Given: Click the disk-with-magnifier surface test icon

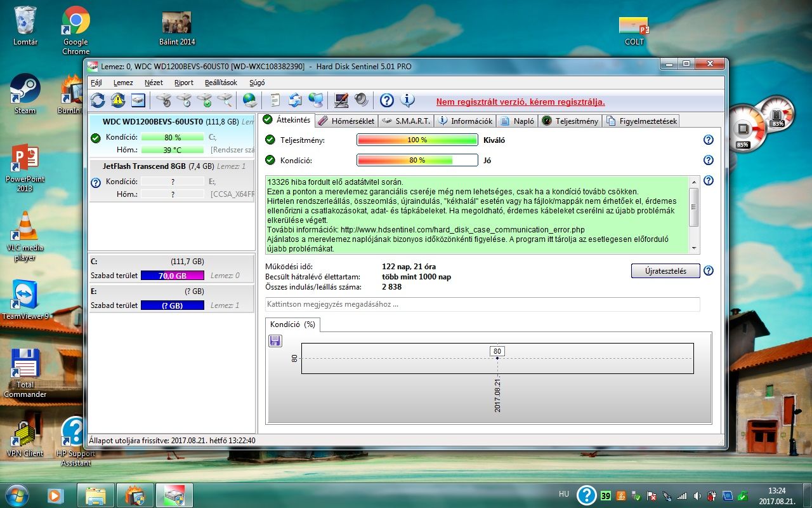Looking at the screenshot, I should click(x=225, y=100).
